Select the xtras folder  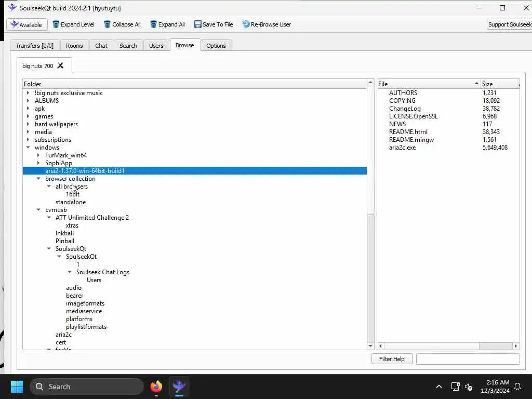pyautogui.click(x=72, y=225)
